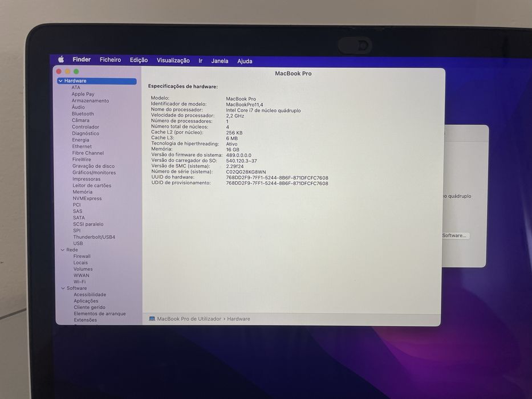Screen dimensions: 532x399
Task: Select NVMExpress in the sidebar
Action: coord(87,198)
